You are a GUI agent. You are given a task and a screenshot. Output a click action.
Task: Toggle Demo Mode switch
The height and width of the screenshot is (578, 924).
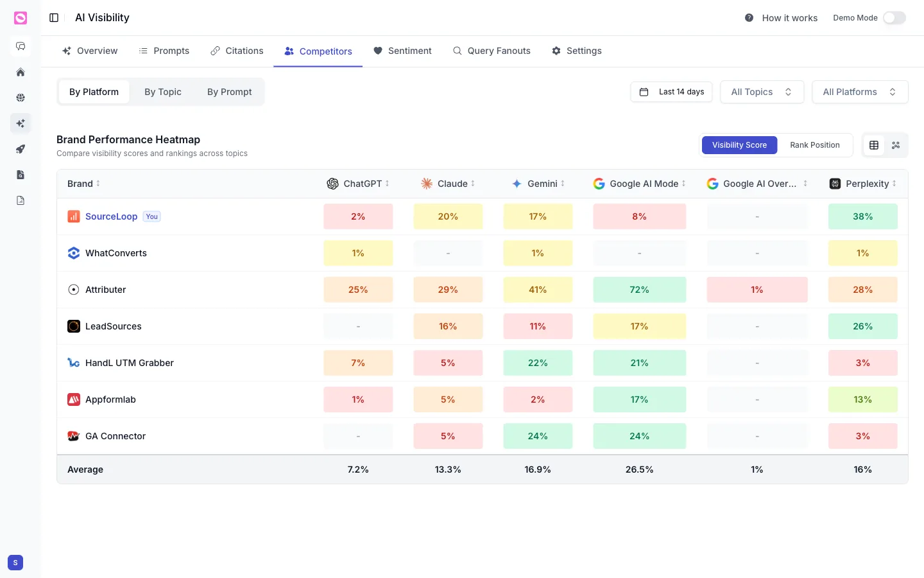pos(894,18)
